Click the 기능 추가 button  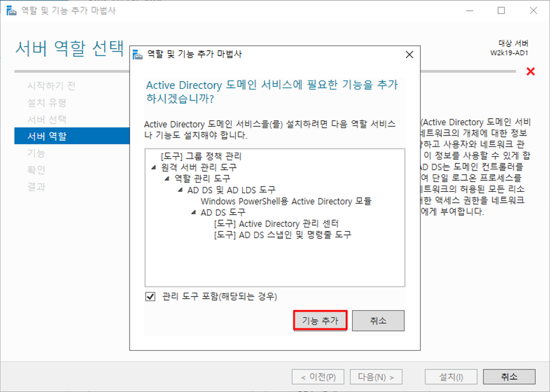click(x=320, y=321)
